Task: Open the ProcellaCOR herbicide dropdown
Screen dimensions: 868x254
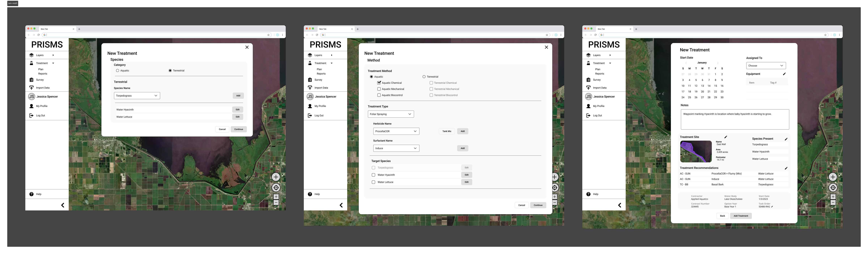Action: 396,131
